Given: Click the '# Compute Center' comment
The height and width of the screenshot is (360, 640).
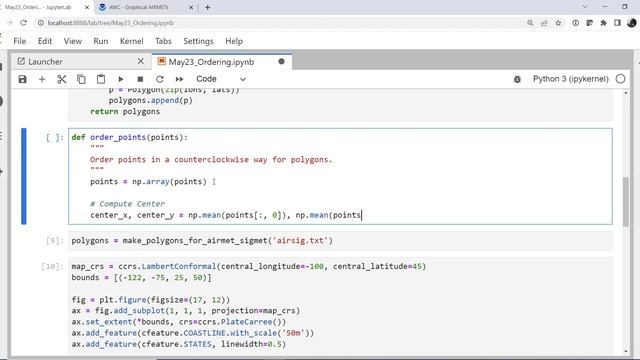Looking at the screenshot, I should tap(127, 204).
